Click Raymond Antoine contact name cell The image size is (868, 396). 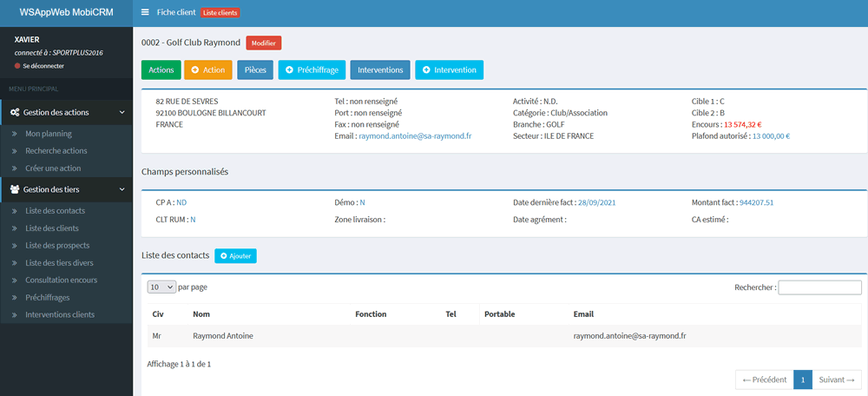(x=270, y=336)
